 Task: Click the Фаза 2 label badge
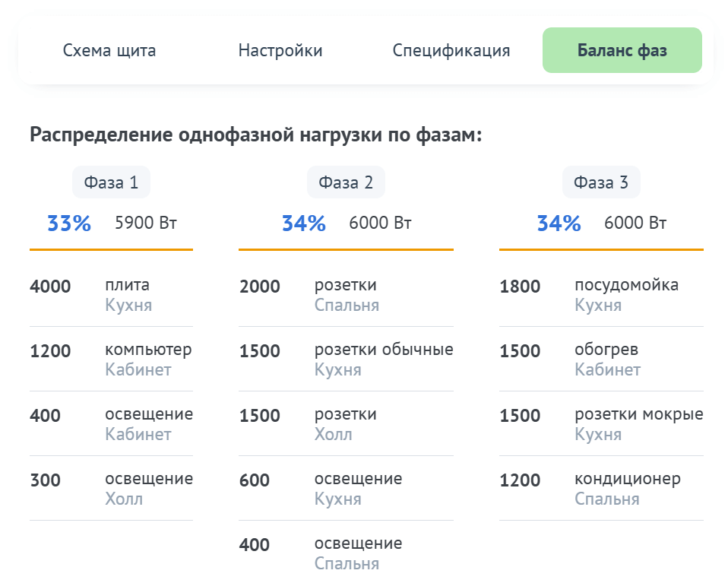(346, 182)
